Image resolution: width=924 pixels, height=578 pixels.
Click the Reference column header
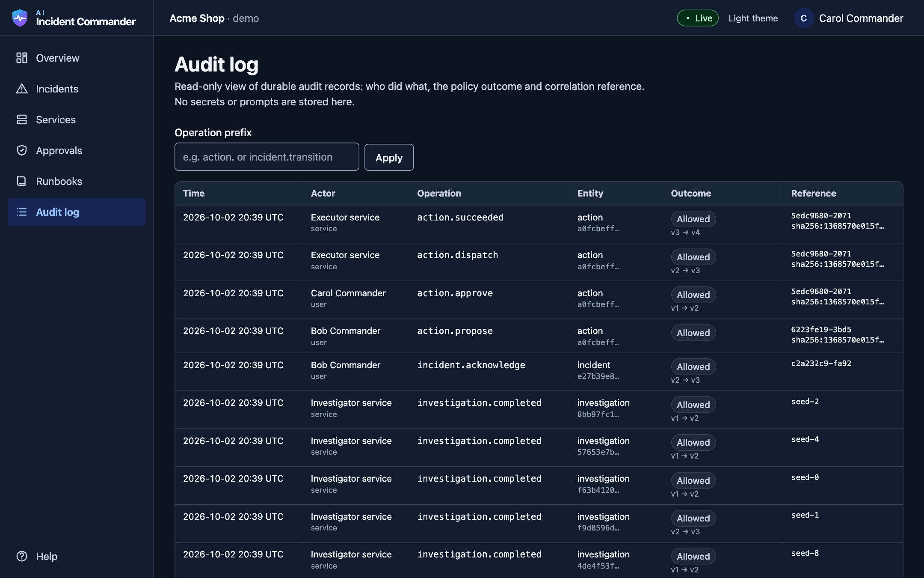(813, 193)
